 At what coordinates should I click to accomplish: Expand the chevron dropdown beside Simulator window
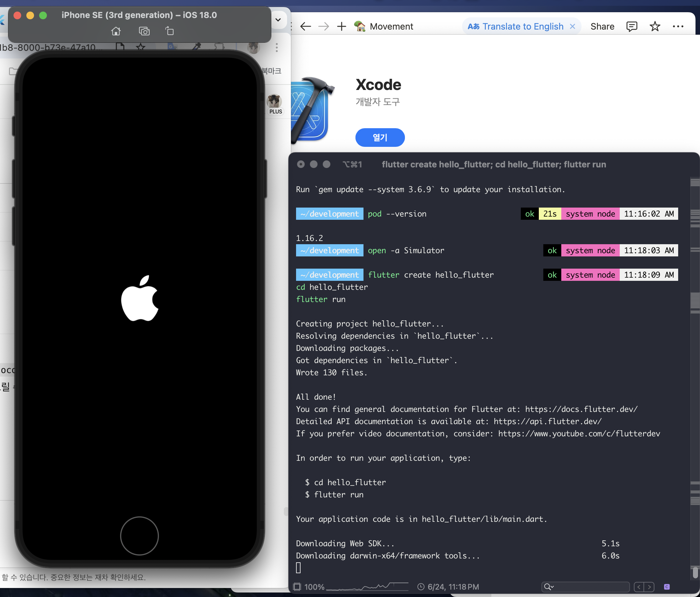[x=278, y=20]
